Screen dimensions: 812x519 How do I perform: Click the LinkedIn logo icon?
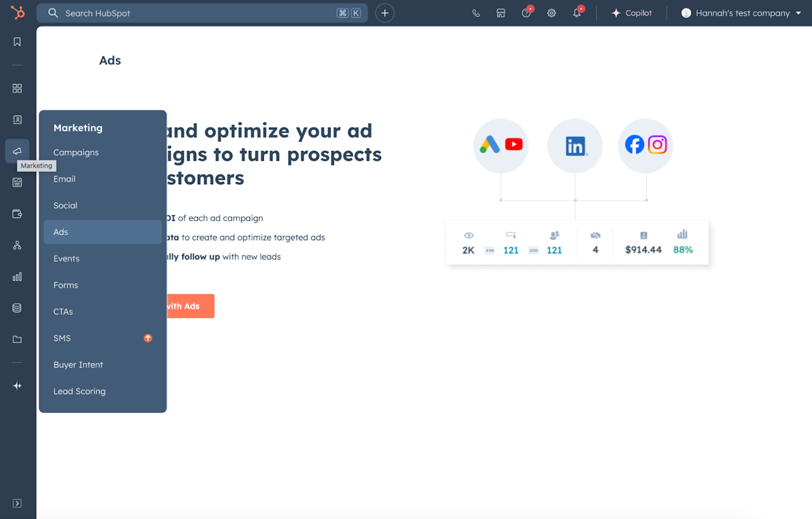575,146
